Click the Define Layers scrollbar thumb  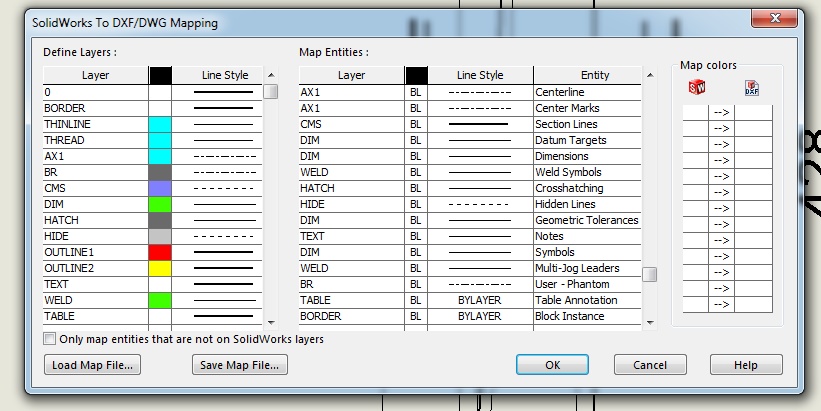[x=271, y=92]
